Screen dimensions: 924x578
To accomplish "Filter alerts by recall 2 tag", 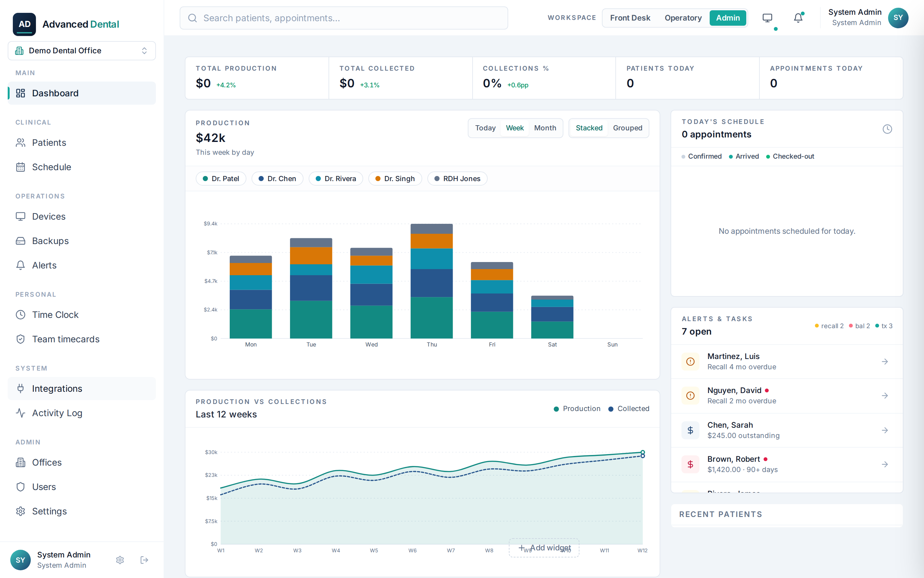I will (829, 326).
